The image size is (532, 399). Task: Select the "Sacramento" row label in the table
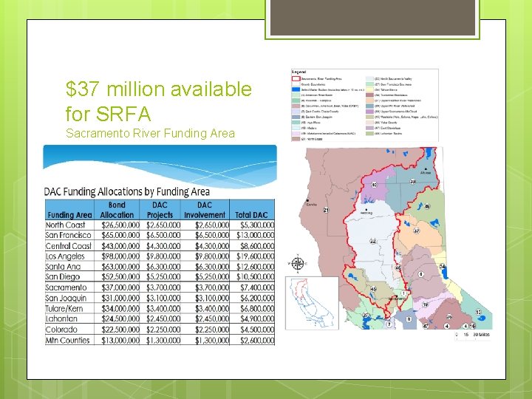point(66,287)
